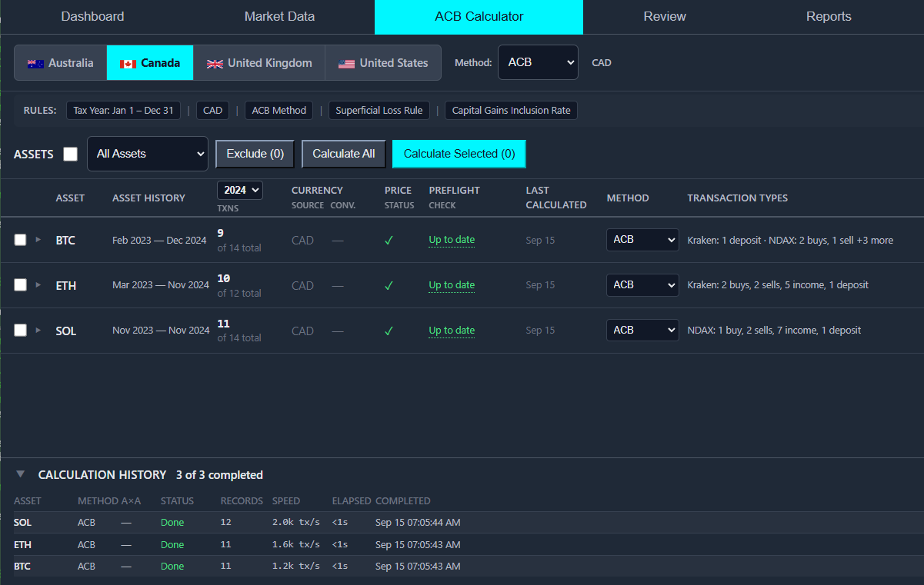Click the United Kingdom flag icon
The height and width of the screenshot is (585, 924).
coord(215,63)
